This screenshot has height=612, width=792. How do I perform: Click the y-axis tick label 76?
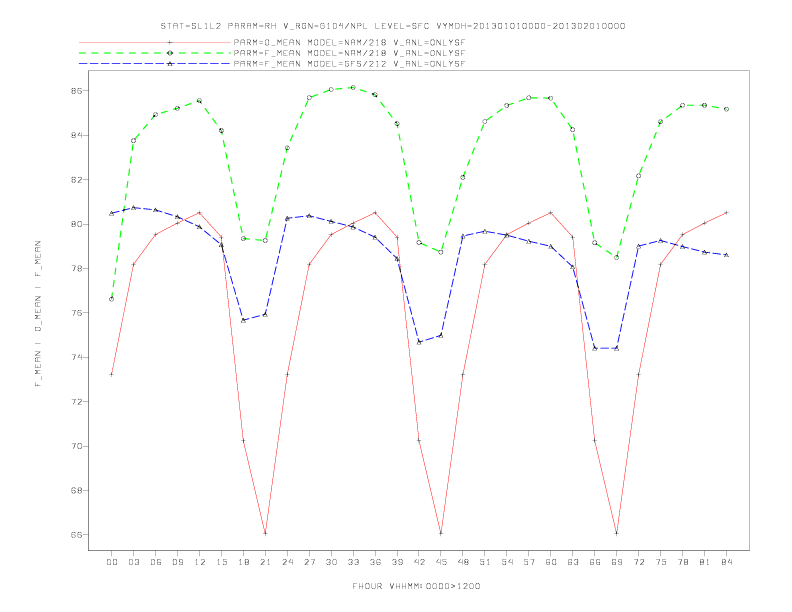[77, 313]
